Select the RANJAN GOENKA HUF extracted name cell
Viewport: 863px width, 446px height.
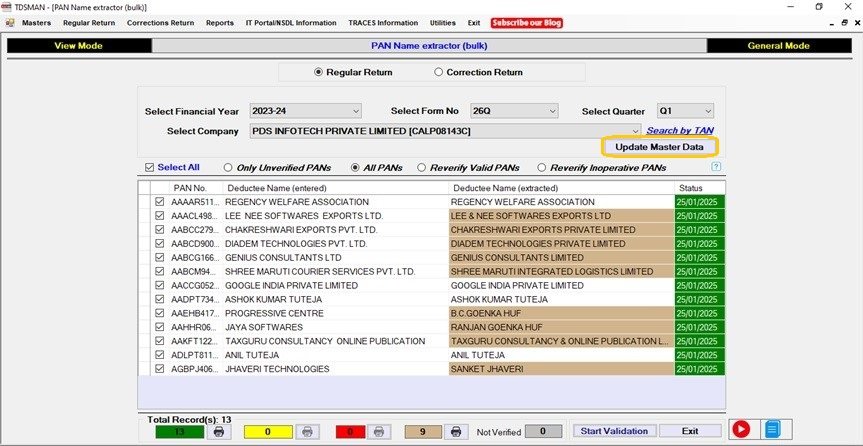(561, 327)
